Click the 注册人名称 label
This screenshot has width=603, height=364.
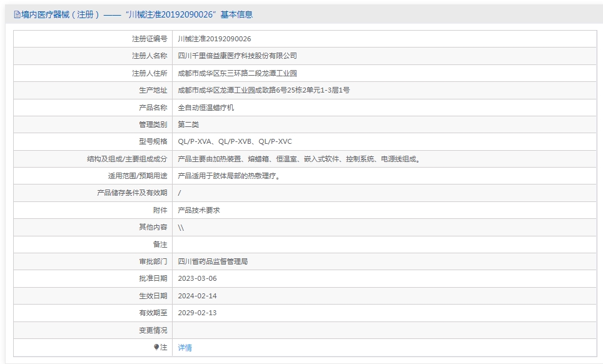tap(149, 56)
